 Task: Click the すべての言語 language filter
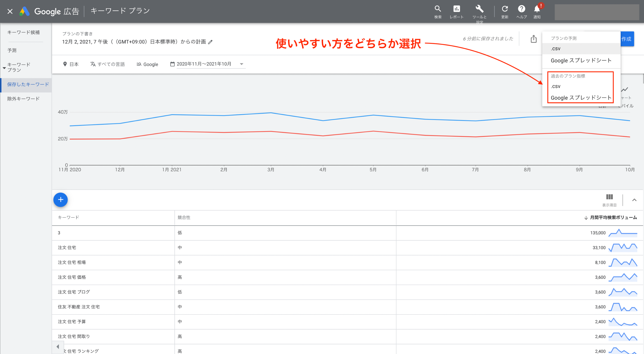pos(108,64)
